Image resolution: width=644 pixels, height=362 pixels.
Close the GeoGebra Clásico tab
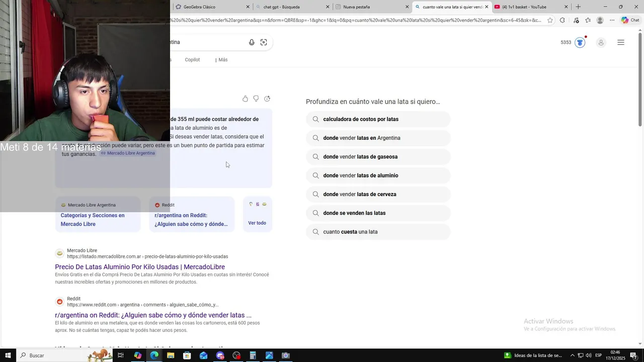click(248, 7)
